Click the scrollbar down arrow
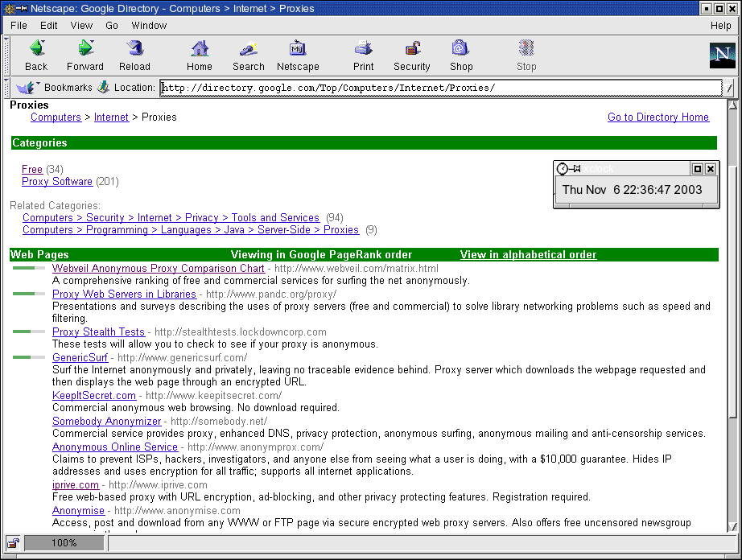The image size is (742, 560). tap(732, 526)
